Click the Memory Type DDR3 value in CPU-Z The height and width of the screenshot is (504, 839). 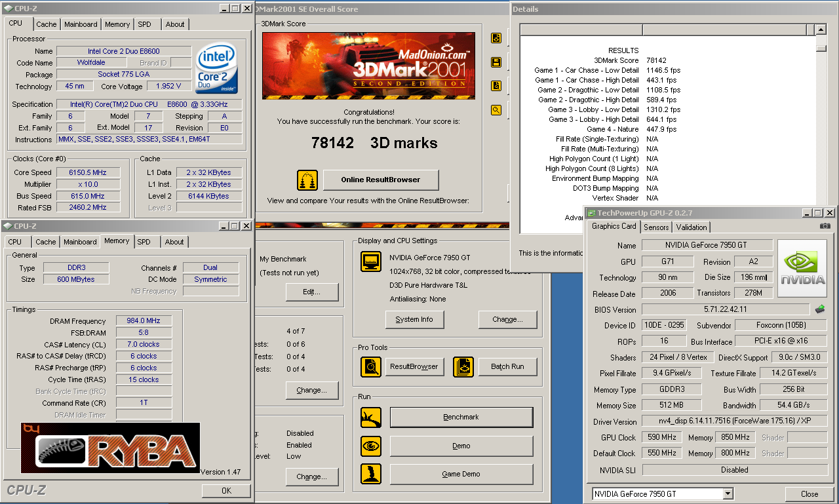(76, 267)
